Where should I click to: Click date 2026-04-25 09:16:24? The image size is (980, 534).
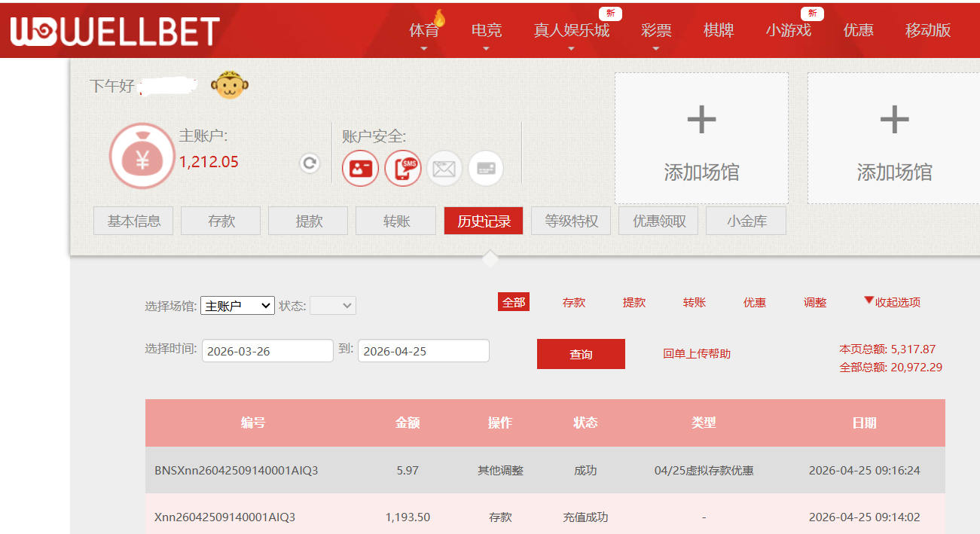click(x=865, y=470)
